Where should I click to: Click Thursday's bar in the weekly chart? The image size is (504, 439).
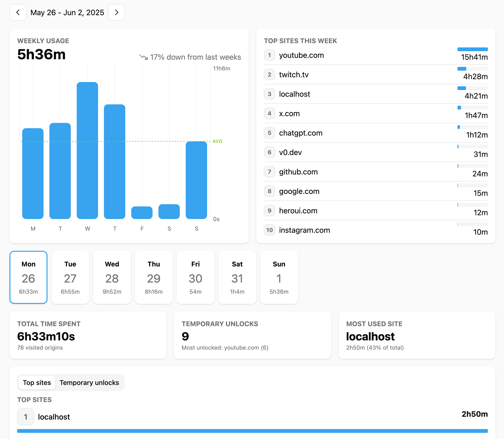click(x=115, y=161)
